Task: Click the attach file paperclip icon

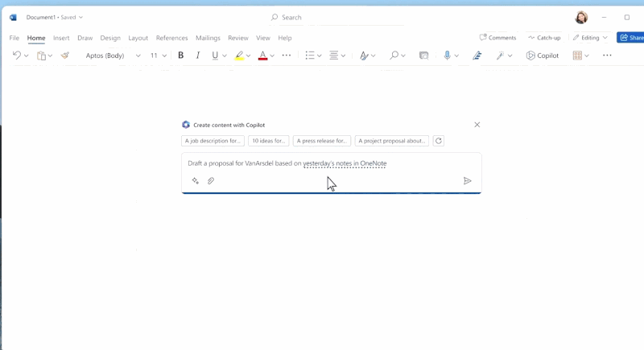Action: click(x=211, y=181)
